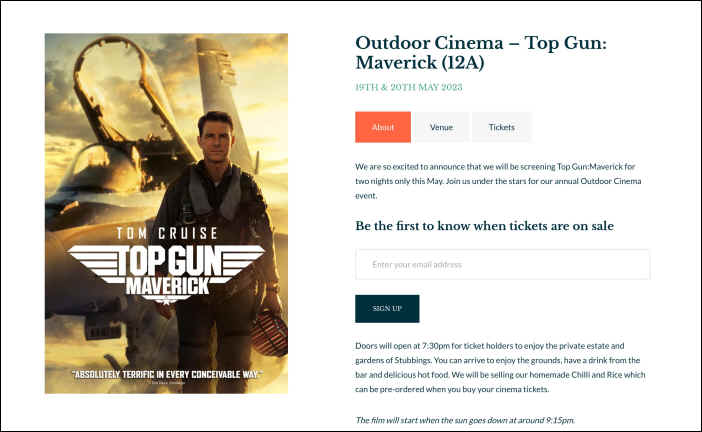The height and width of the screenshot is (432, 702).
Task: Click the star emblem below Maverick logo
Action: tap(167, 300)
